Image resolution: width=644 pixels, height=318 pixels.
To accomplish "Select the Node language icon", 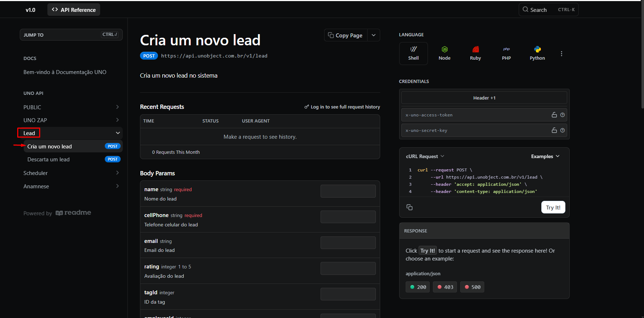I will [444, 54].
